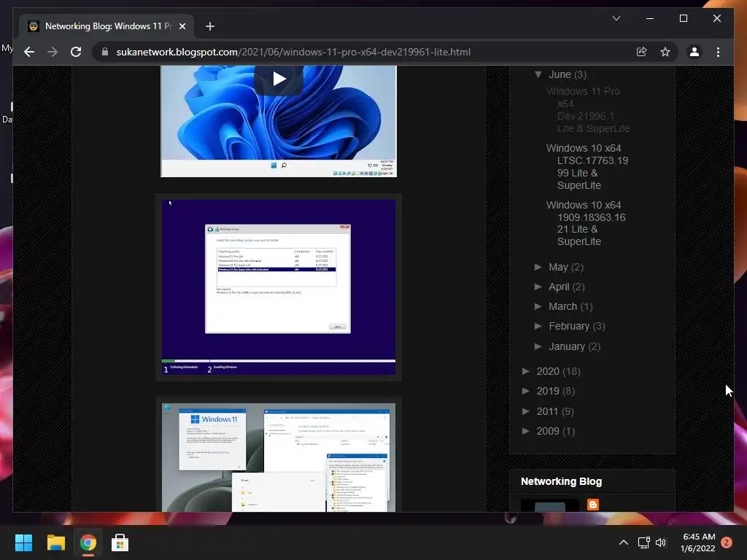
Task: Open April archive link
Action: [559, 287]
